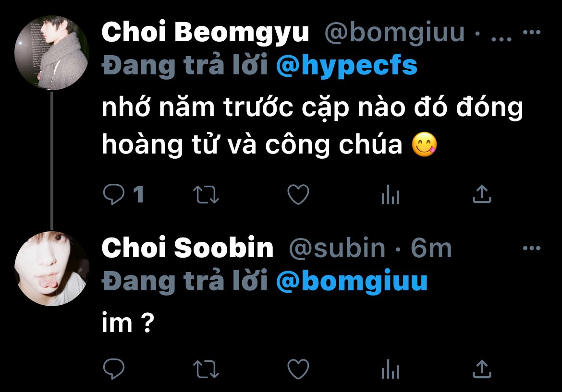562x392 pixels.
Task: Open the @bomgiuu mention link
Action: coord(352,282)
